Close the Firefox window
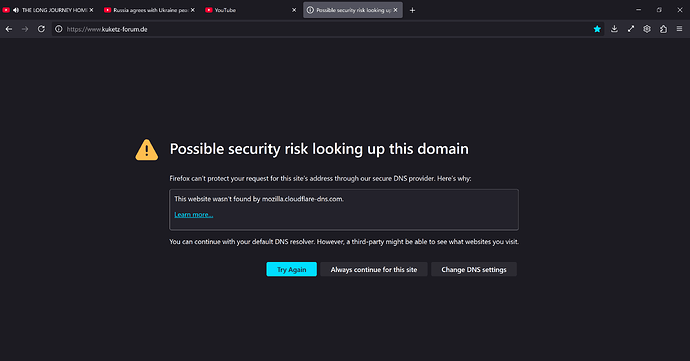690x361 pixels. click(x=679, y=10)
